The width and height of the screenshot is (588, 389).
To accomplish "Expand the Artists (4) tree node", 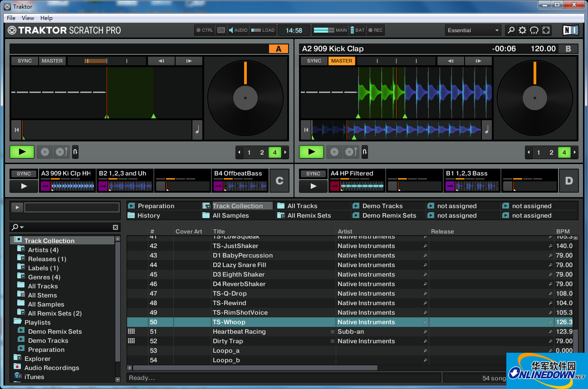I will coord(21,249).
